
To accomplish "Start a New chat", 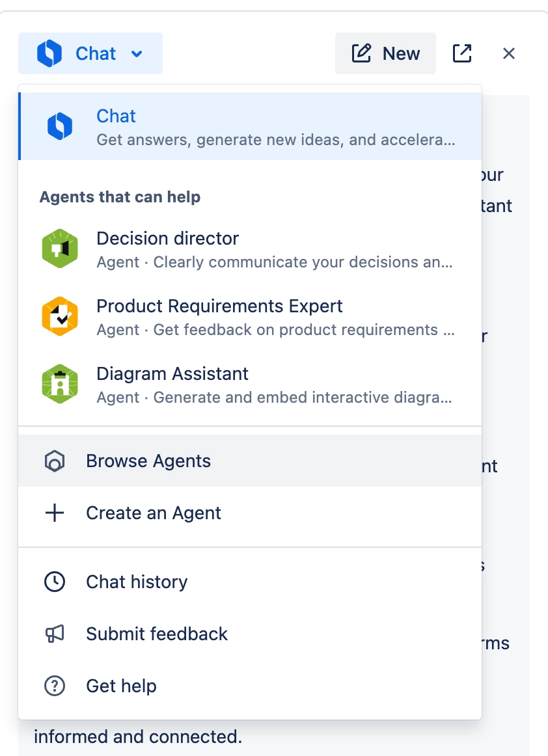I will [x=386, y=53].
